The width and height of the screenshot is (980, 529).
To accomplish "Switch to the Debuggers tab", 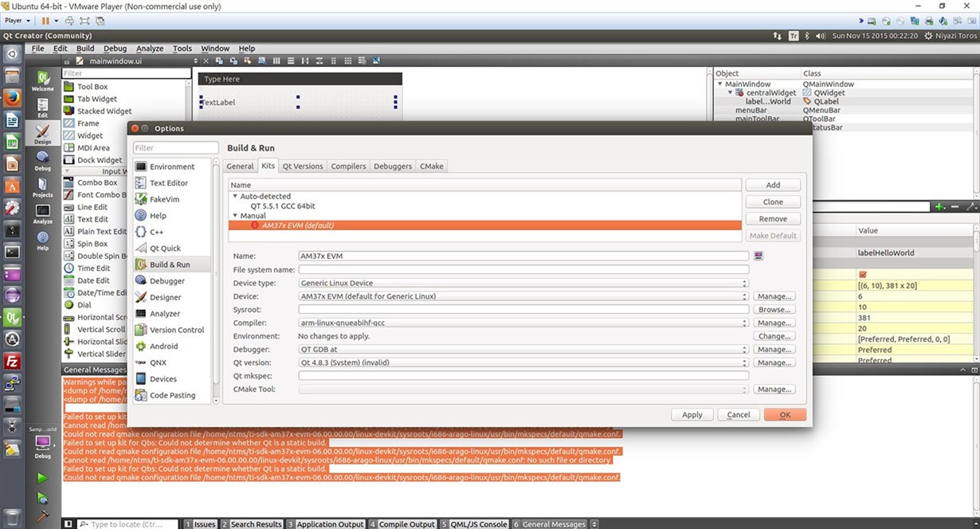I will [x=393, y=166].
